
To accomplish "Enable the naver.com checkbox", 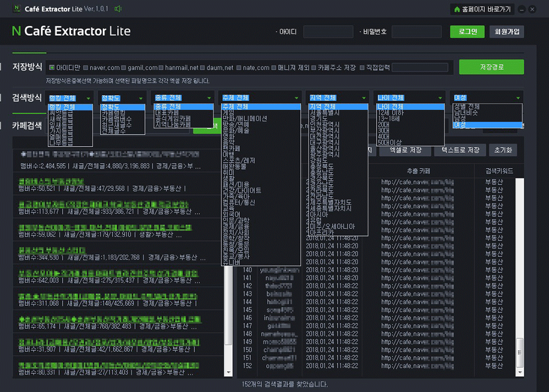I will (x=86, y=68).
